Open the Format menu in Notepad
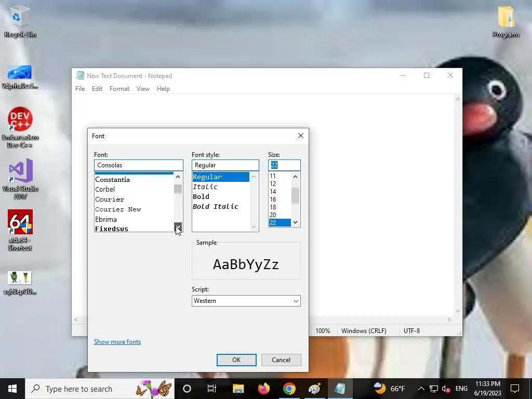 [x=119, y=88]
